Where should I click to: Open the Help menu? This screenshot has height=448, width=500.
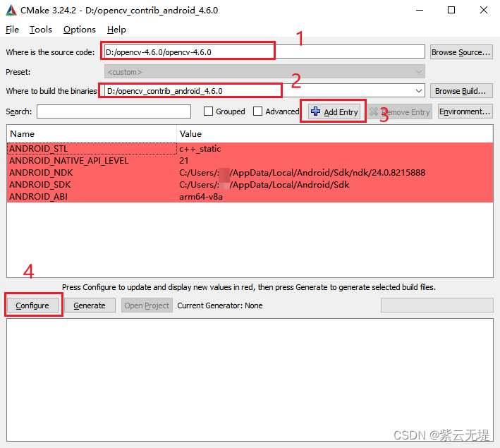(x=116, y=30)
